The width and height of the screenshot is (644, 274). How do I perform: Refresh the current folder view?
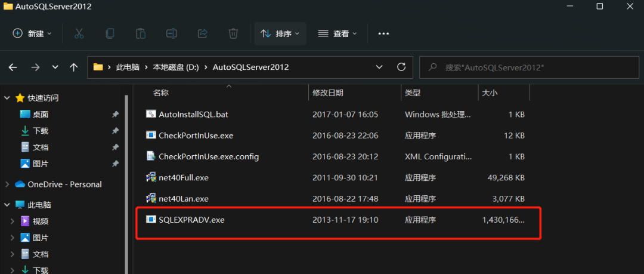coord(401,67)
